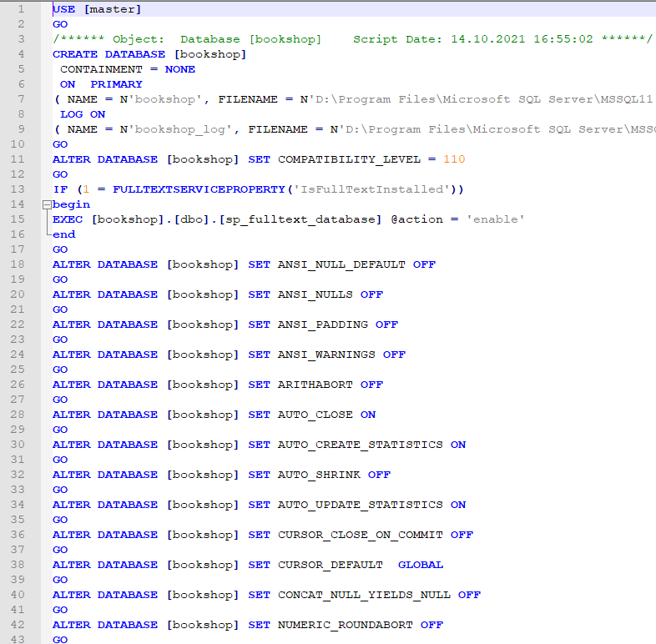Click the NONE keyword on line 5
The height and width of the screenshot is (644, 656).
coord(180,69)
